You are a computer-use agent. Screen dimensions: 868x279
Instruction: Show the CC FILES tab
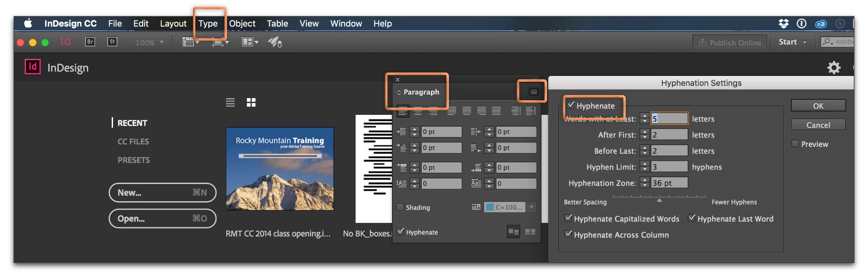133,142
